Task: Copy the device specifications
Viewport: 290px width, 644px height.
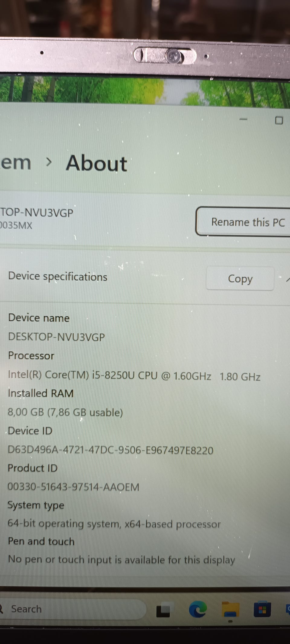Action: pos(240,279)
